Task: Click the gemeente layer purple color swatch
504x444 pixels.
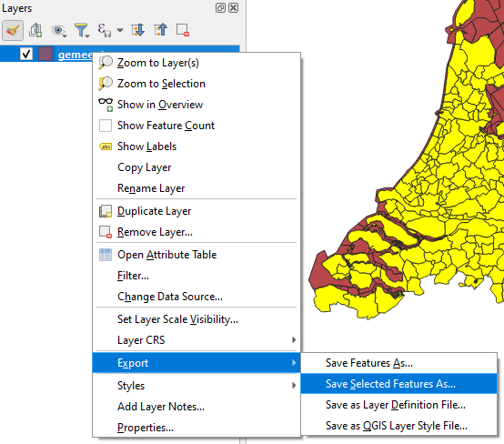Action: (x=45, y=54)
